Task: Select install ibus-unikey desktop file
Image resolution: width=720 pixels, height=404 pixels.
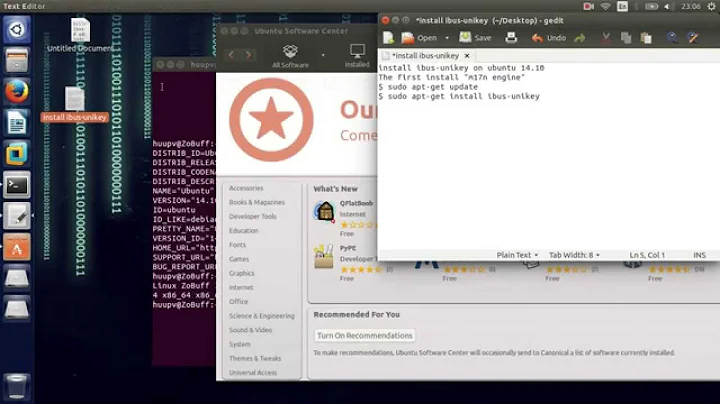Action: [x=74, y=105]
